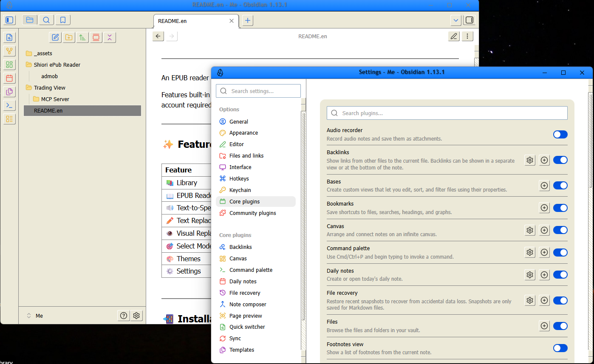Click the Search settings field
The height and width of the screenshot is (364, 594).
[258, 91]
